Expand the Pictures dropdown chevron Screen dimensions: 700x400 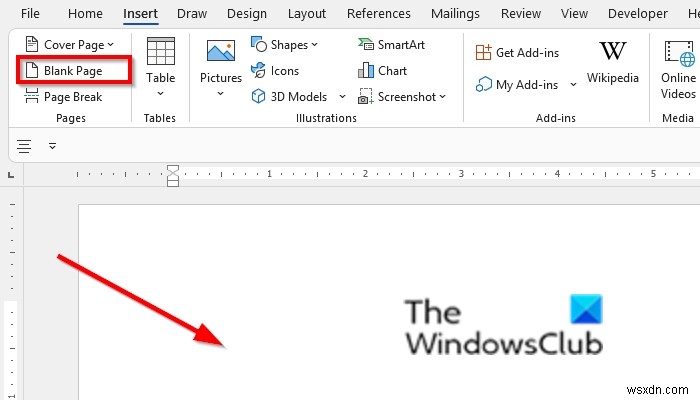pyautogui.click(x=221, y=93)
